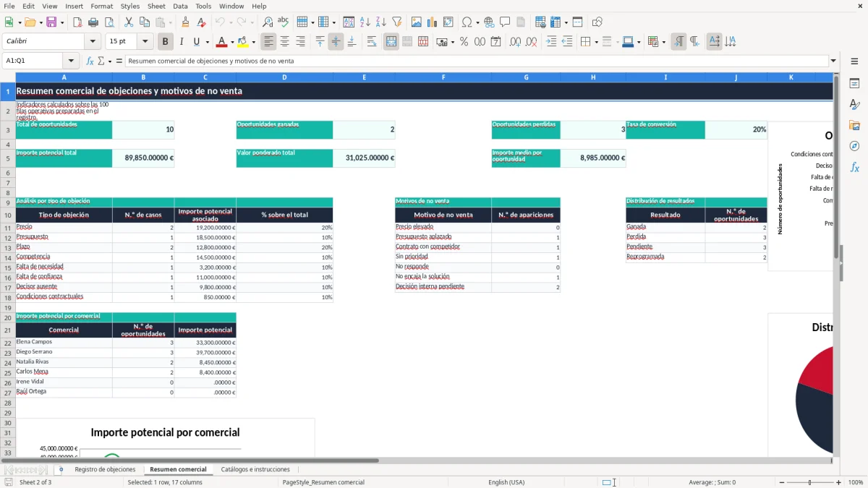The height and width of the screenshot is (488, 868).
Task: Open the Sheet menu
Action: (x=156, y=6)
